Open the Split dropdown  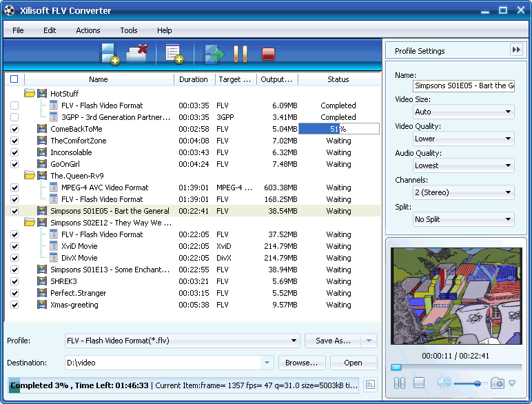coord(463,219)
